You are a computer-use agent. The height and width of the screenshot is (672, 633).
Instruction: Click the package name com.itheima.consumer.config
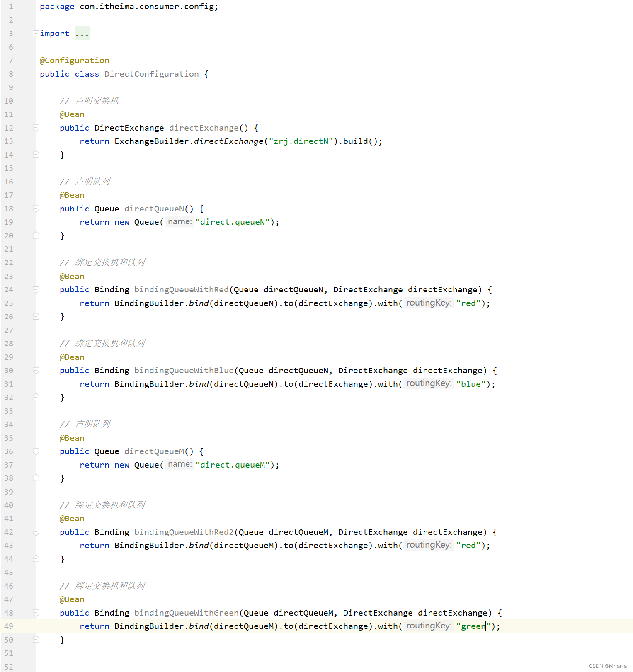(x=147, y=7)
